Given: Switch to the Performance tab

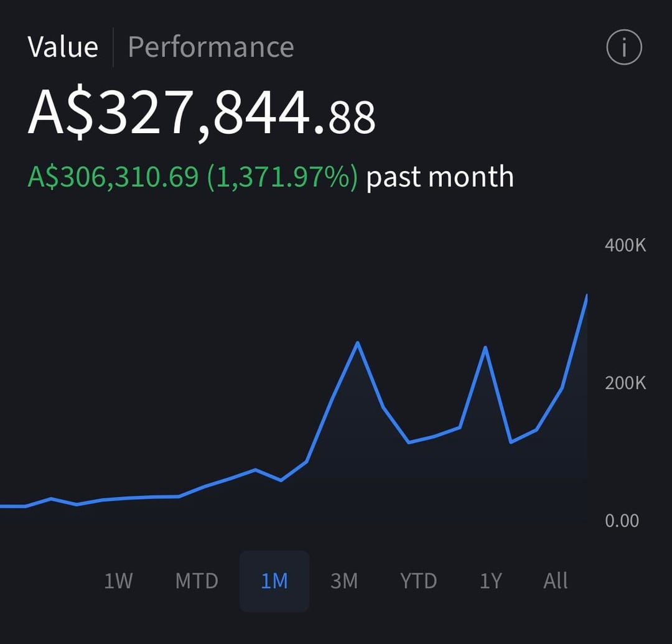Looking at the screenshot, I should [x=210, y=47].
